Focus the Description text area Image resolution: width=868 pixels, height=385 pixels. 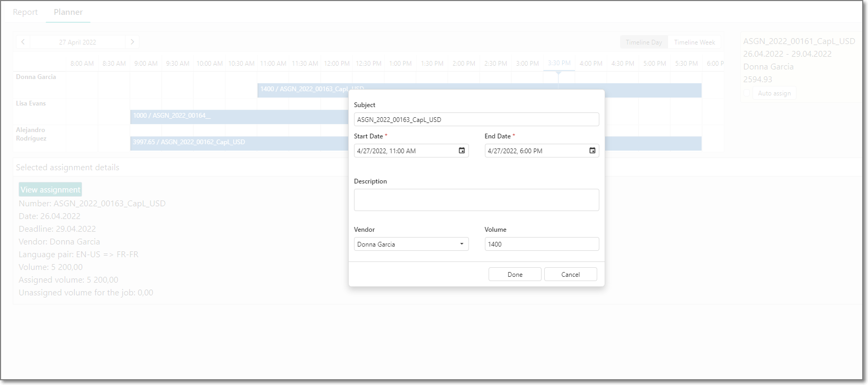(476, 200)
